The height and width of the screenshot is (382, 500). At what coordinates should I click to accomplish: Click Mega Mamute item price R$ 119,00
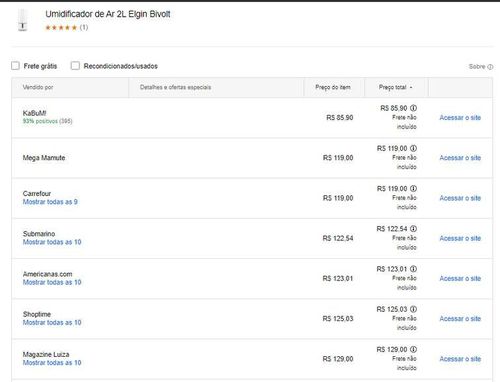[x=338, y=158]
